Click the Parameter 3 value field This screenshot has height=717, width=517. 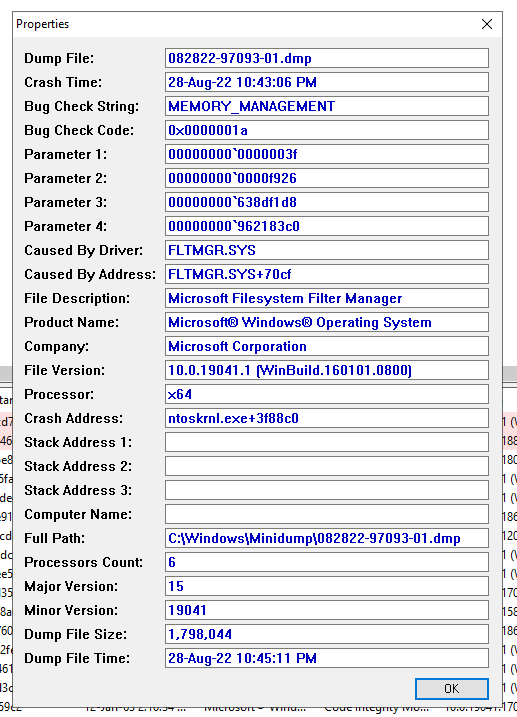pos(327,202)
